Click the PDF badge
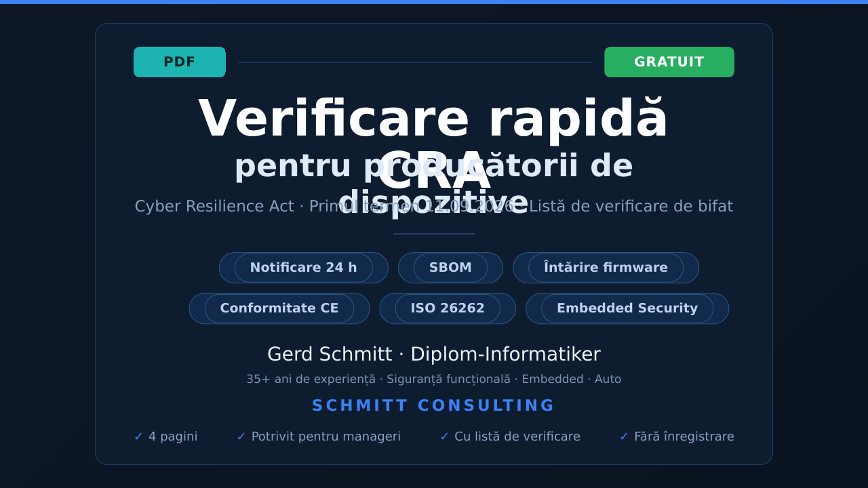 point(180,62)
